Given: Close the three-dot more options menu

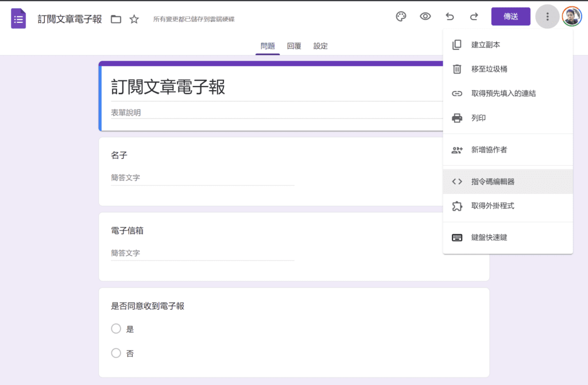Looking at the screenshot, I should pyautogui.click(x=547, y=17).
